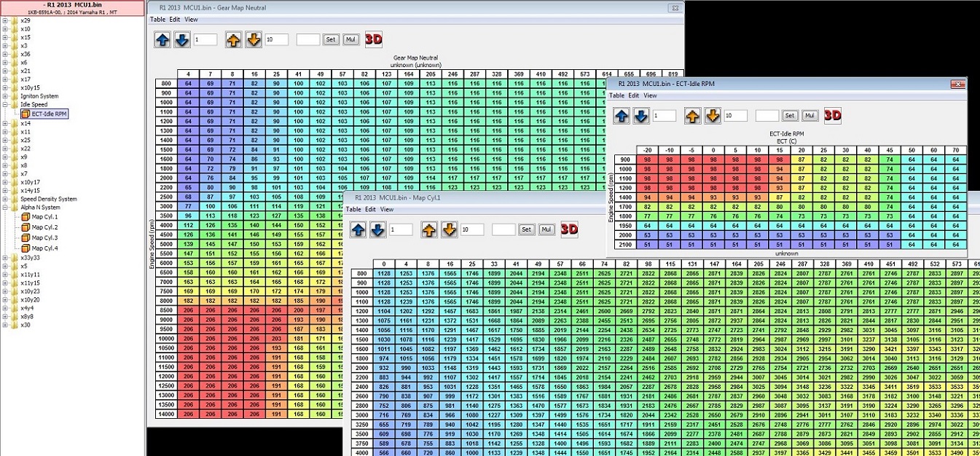
Task: Expand the Speed Density System folder
Action: pyautogui.click(x=5, y=199)
